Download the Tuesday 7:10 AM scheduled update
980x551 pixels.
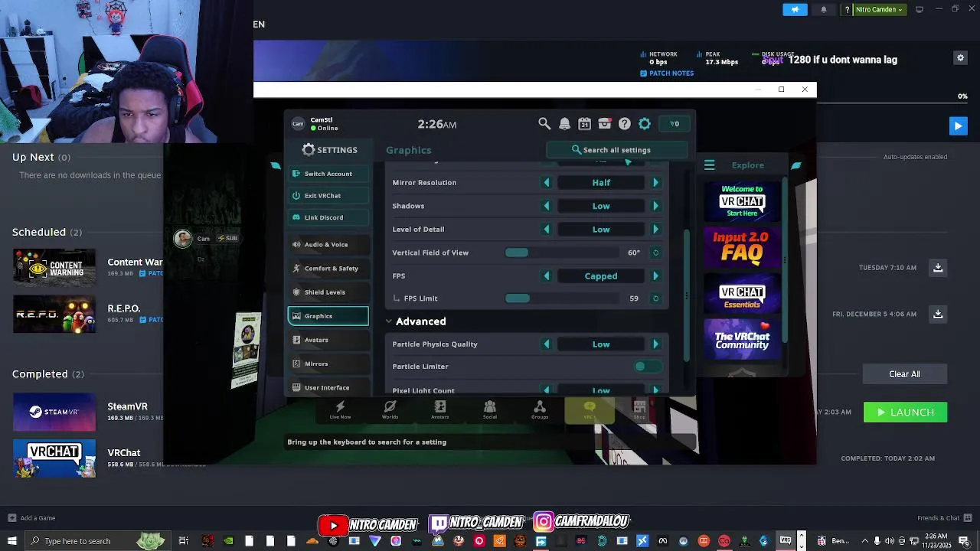coord(938,268)
